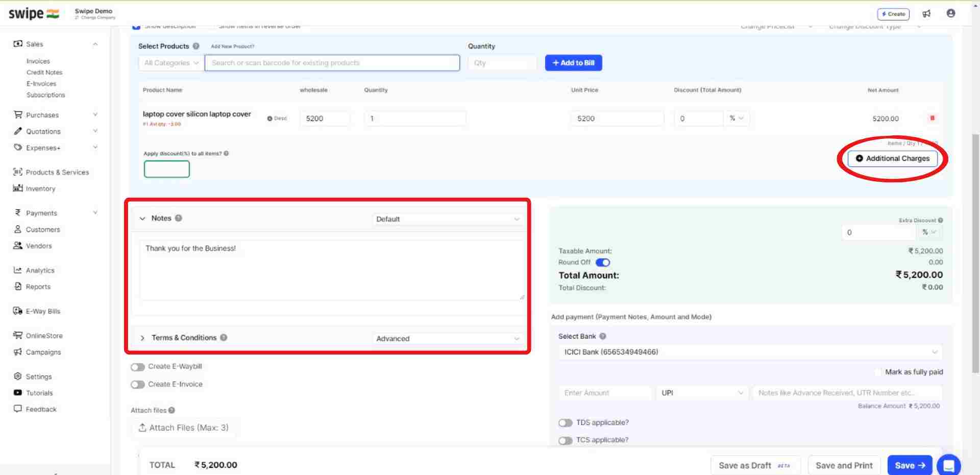Viewport: 980px width, 475px height.
Task: Open Notes Default template dropdown
Action: [x=448, y=219]
